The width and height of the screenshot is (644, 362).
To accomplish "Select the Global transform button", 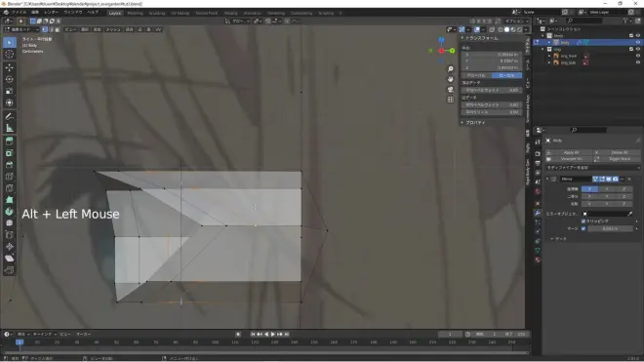I will (476, 75).
